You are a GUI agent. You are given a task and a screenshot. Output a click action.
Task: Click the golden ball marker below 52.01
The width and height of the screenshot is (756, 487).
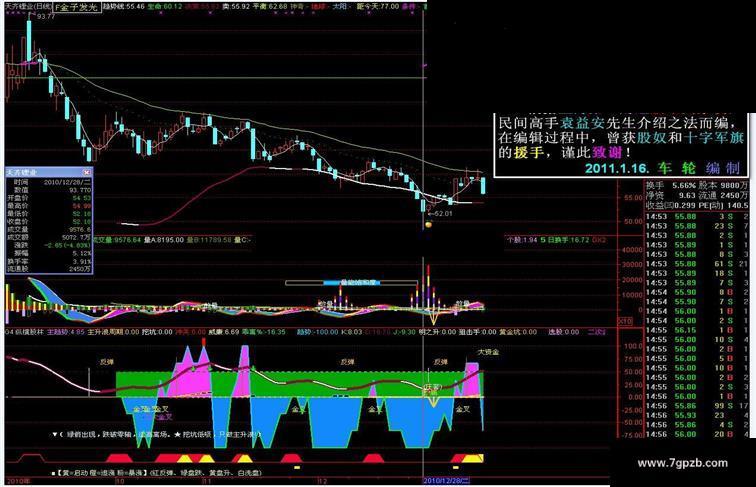(428, 224)
